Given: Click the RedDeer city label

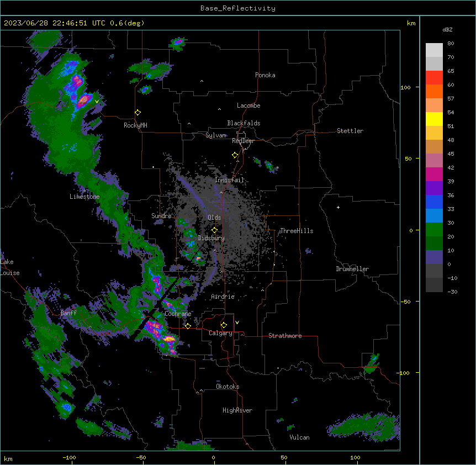Looking at the screenshot, I should tap(243, 141).
